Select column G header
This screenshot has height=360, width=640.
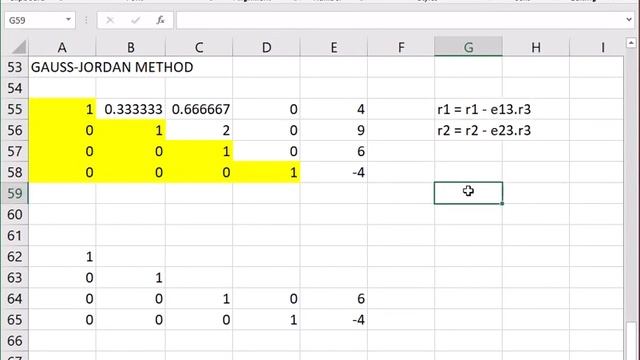point(468,47)
